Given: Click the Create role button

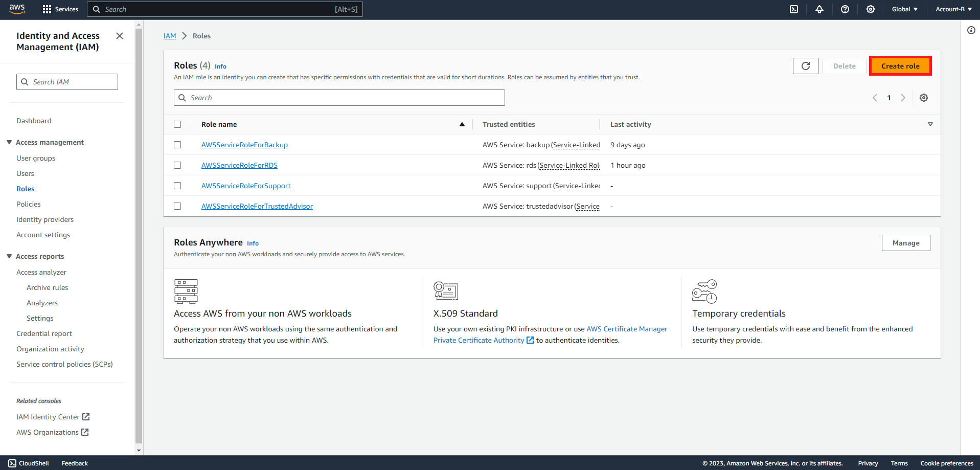Looking at the screenshot, I should (x=900, y=66).
